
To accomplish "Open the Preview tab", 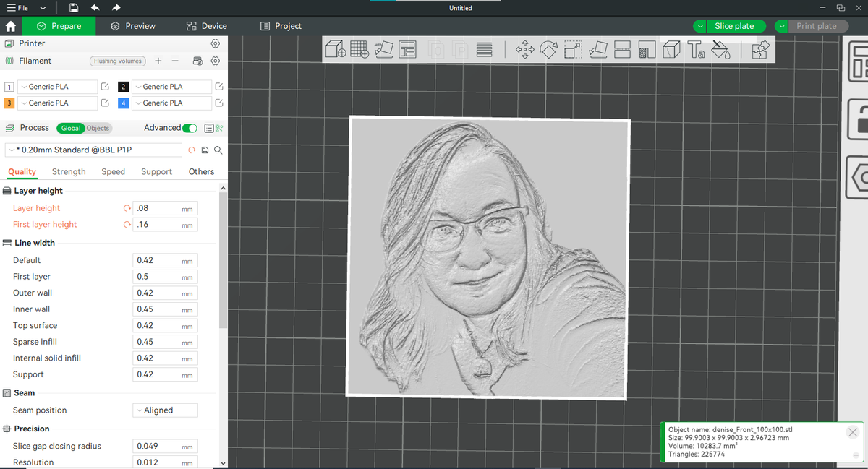I will coord(133,26).
